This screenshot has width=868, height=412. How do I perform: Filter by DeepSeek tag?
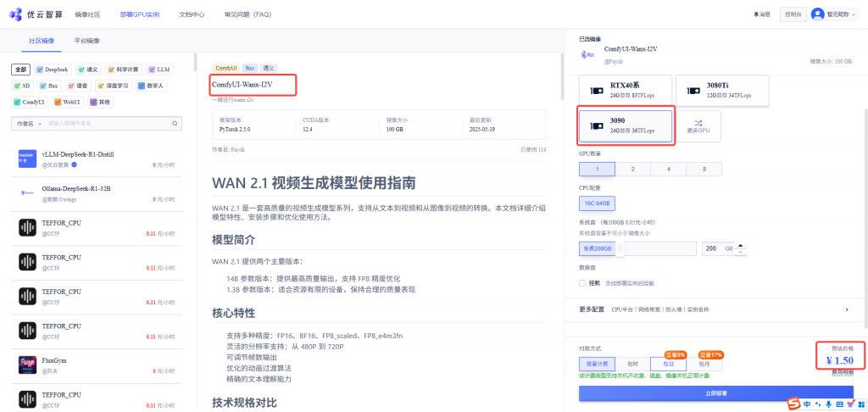click(x=53, y=70)
